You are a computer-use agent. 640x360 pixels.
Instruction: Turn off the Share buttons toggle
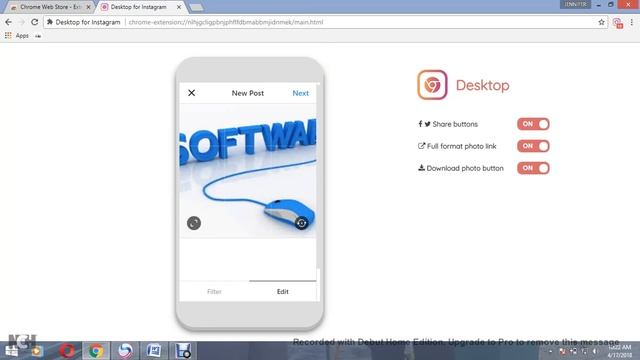[533, 124]
